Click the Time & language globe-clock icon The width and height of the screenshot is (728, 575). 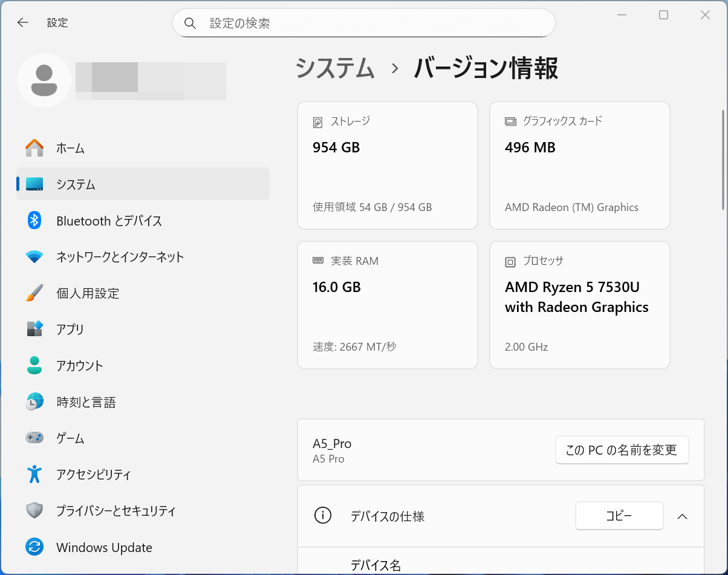click(34, 402)
